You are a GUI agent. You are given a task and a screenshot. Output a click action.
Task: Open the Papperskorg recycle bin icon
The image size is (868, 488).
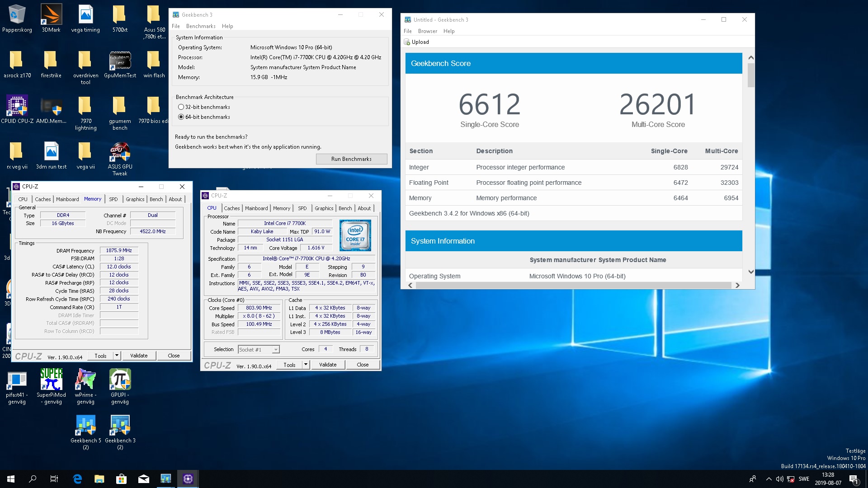point(17,19)
